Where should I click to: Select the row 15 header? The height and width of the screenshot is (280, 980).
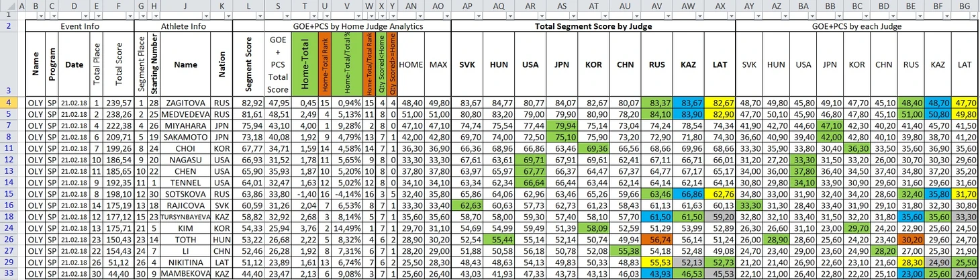coord(9,193)
